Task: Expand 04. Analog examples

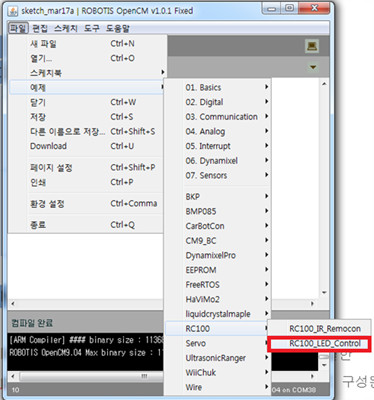Action: click(x=218, y=132)
